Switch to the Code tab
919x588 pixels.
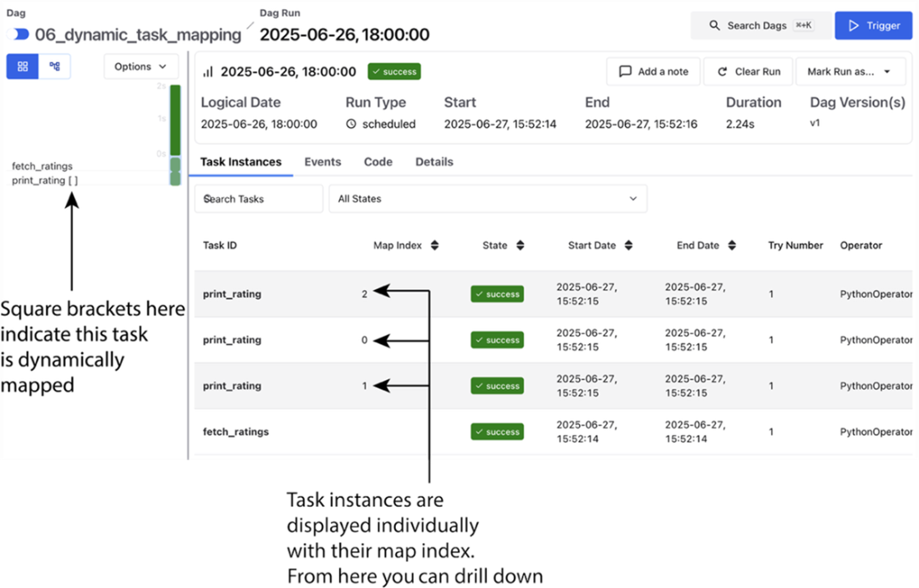[378, 162]
